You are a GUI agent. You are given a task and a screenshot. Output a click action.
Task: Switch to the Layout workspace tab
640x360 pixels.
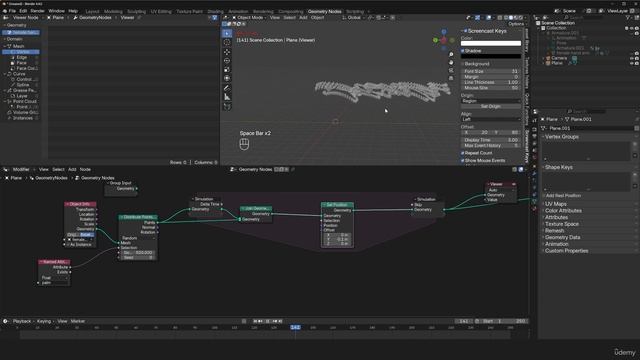coord(92,11)
